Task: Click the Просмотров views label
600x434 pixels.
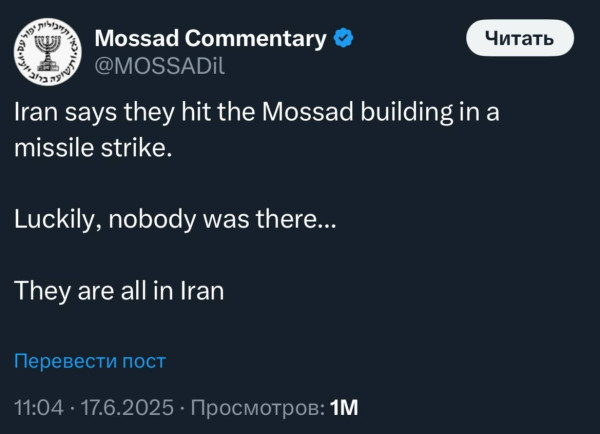Action: click(258, 408)
